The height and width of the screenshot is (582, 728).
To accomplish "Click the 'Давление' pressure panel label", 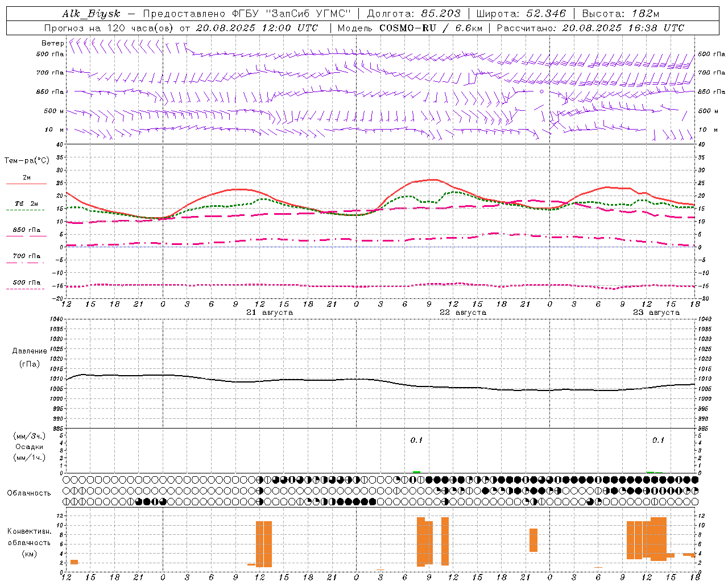I will click(30, 351).
